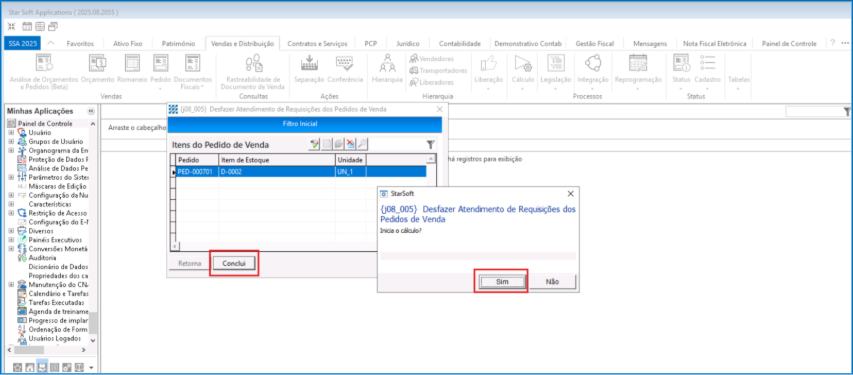Click the Unidade column header

point(350,160)
